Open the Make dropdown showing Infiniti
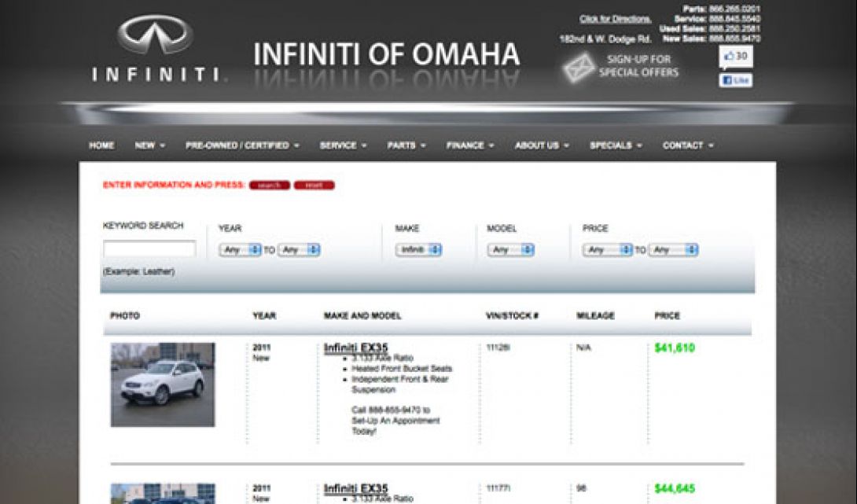Image resolution: width=857 pixels, height=504 pixels. click(x=418, y=250)
